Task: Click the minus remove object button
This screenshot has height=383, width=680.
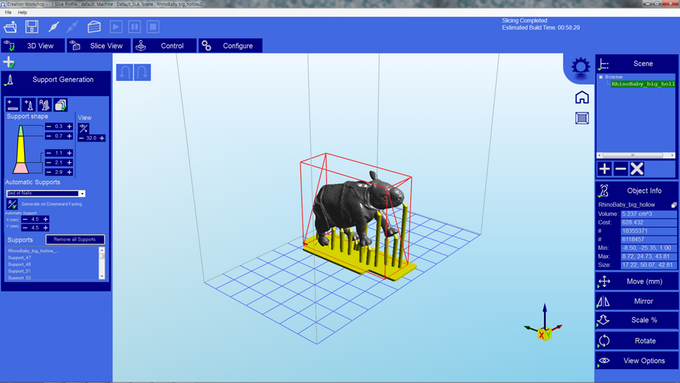Action: (x=621, y=169)
